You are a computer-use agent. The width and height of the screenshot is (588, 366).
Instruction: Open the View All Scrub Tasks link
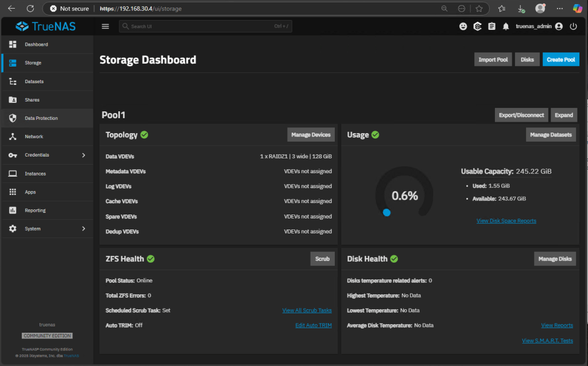[307, 310]
